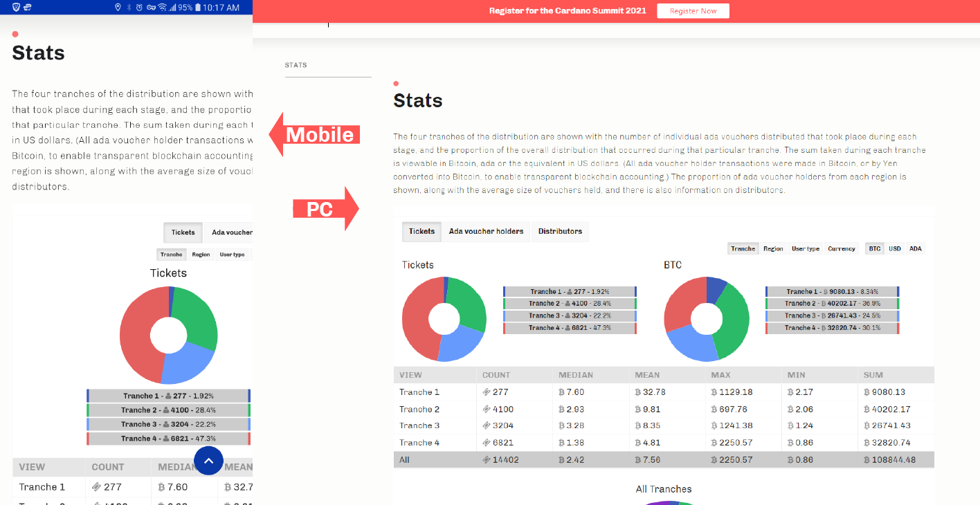Screen dimensions: 980x505
Task: Tap the cellular signal bars icon
Action: point(172,8)
